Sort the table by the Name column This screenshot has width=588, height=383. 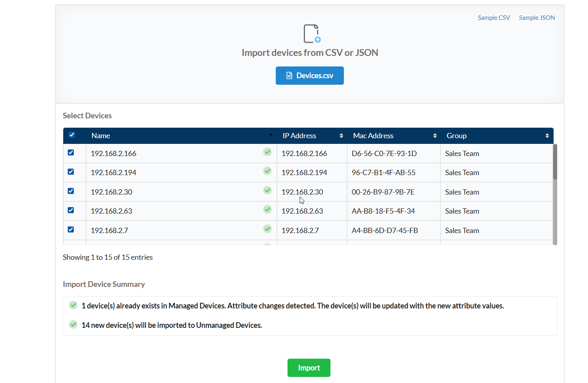(101, 136)
